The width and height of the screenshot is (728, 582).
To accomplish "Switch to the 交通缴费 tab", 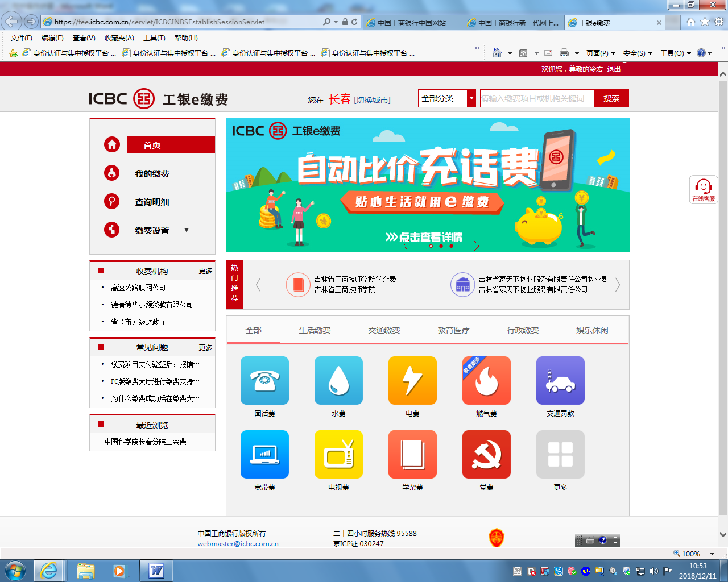I will click(384, 330).
